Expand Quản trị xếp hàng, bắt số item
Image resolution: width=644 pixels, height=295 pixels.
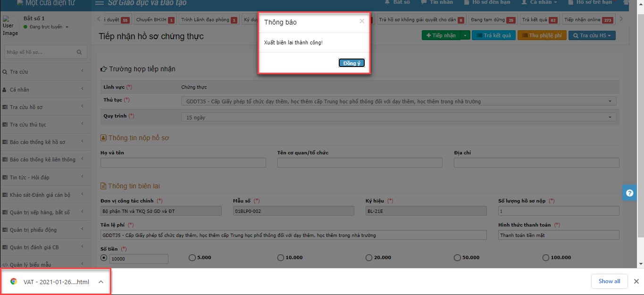click(x=45, y=212)
